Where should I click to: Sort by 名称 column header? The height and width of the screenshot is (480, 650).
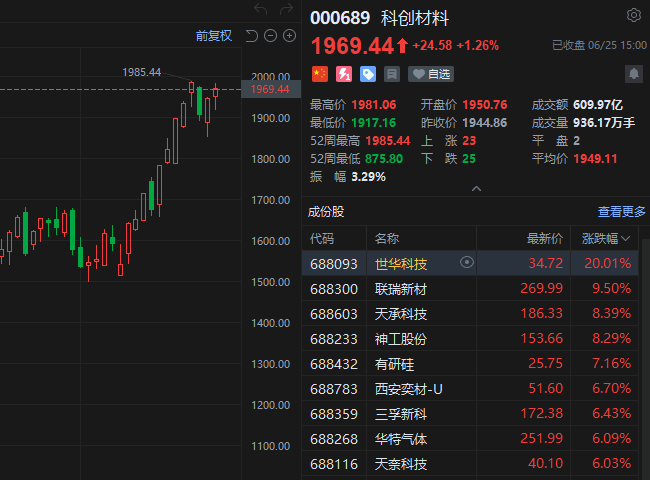[387, 239]
